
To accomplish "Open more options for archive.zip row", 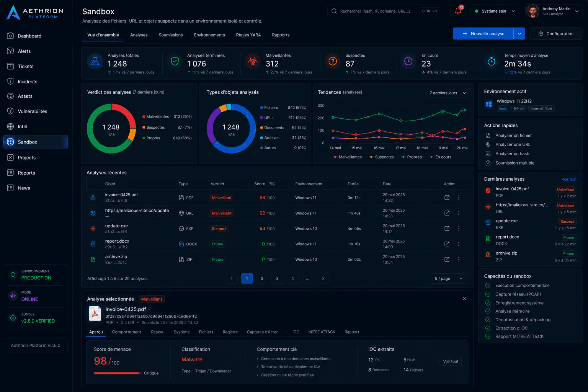I will click(x=459, y=260).
